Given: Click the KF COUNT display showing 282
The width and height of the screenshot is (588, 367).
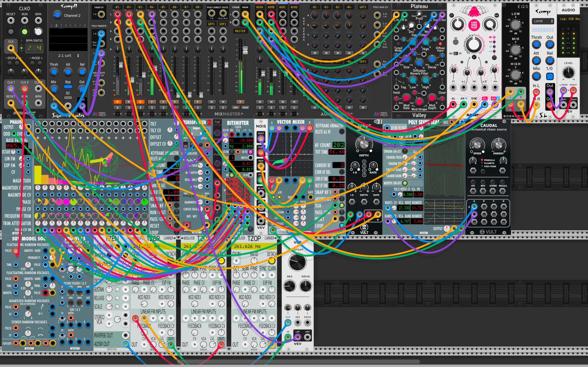Looking at the screenshot, I should tap(338, 145).
